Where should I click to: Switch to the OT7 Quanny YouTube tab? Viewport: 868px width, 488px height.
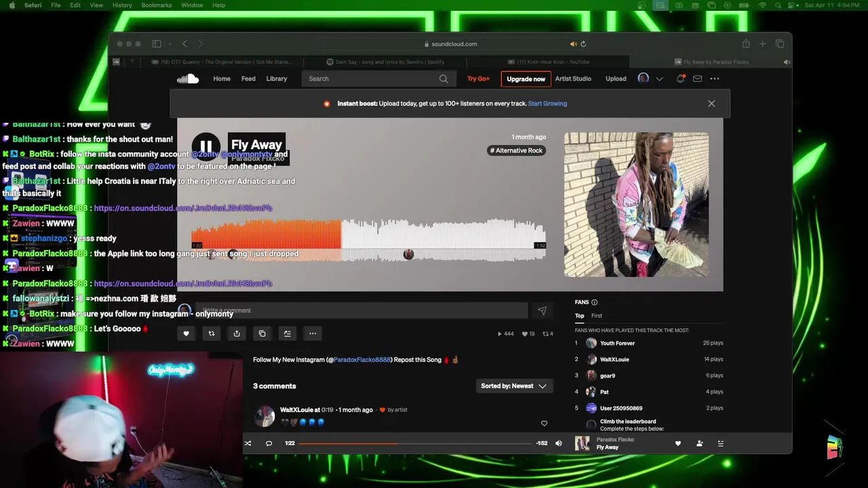tap(221, 62)
